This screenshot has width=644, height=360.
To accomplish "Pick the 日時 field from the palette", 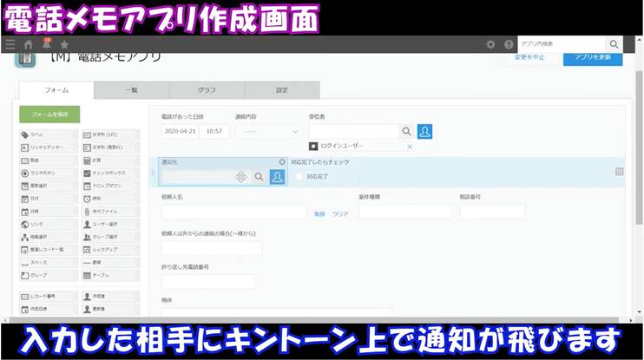I will [49, 212].
